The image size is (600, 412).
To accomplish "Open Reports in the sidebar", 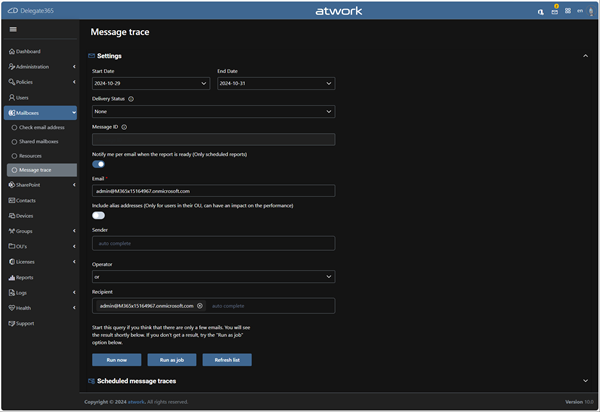I will click(x=21, y=277).
